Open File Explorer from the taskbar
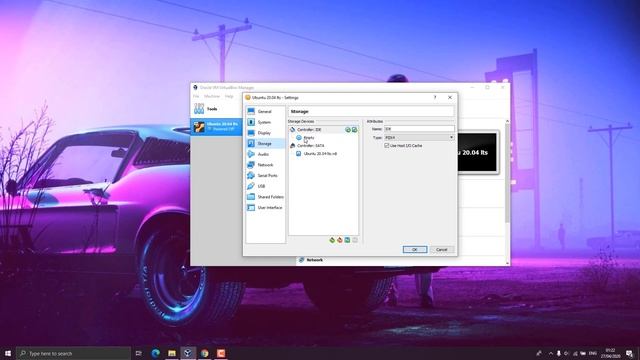Screen dimensions: 640x360 172,353
